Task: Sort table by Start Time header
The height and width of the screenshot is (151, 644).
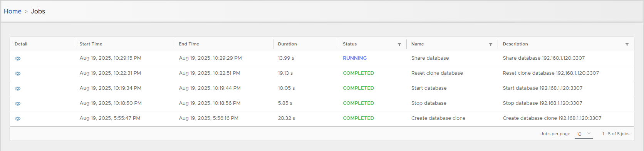Action: (91, 44)
